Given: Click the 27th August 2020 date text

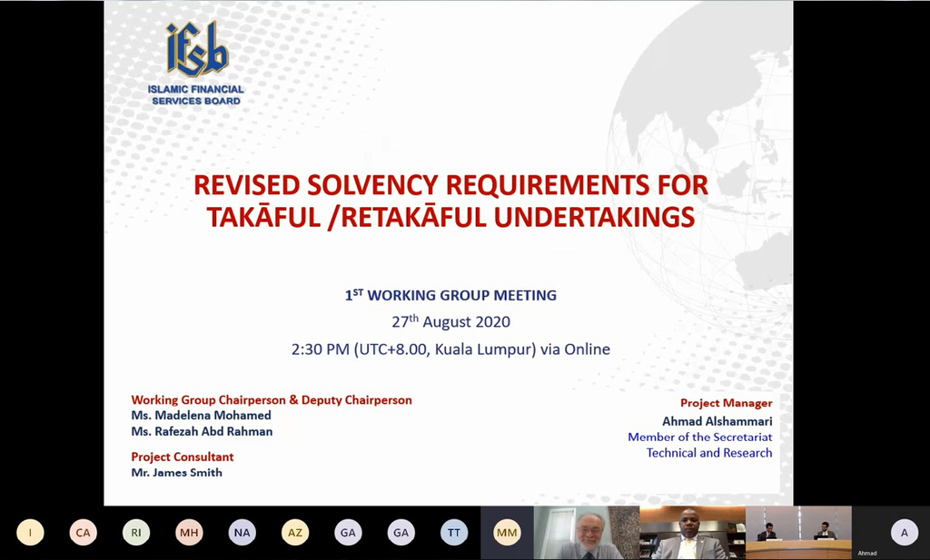Looking at the screenshot, I should click(450, 321).
